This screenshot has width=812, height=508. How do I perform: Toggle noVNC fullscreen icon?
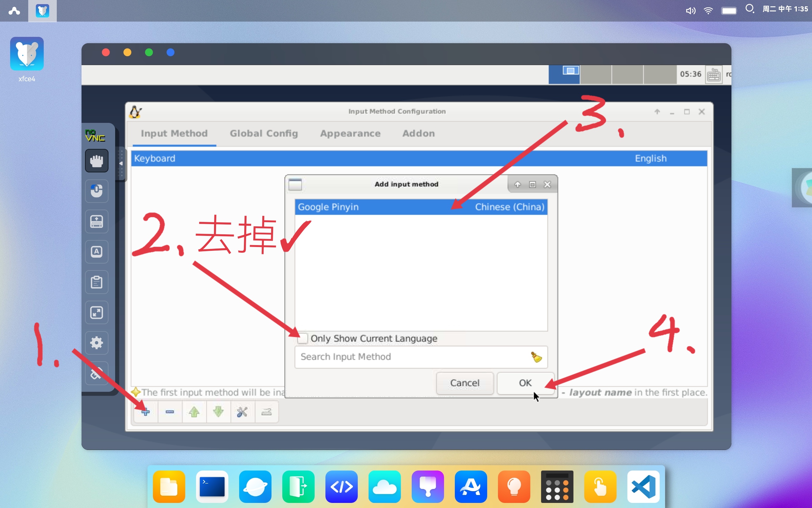(x=97, y=312)
